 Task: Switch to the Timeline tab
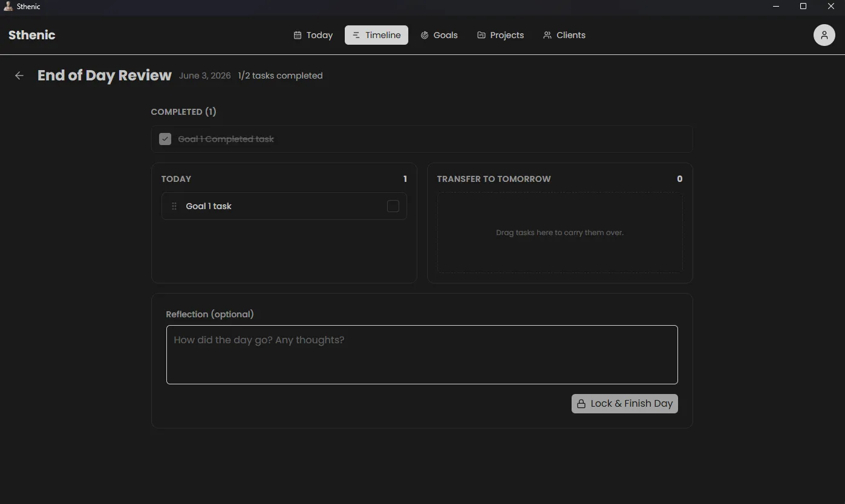[x=376, y=35]
